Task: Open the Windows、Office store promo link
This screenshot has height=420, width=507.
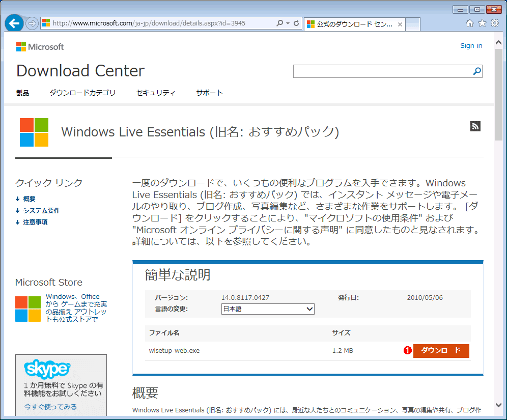Action: (x=76, y=308)
